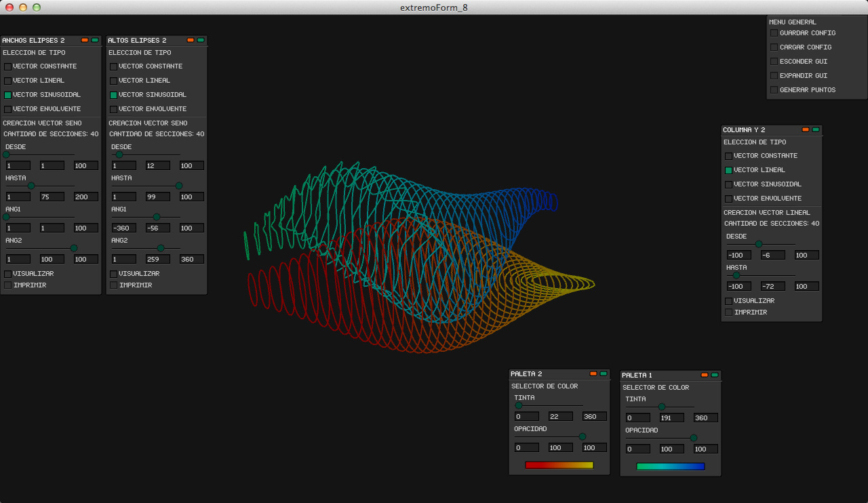868x503 pixels.
Task: Click ANG2 value field 259 in Altos Elipses
Action: click(158, 259)
